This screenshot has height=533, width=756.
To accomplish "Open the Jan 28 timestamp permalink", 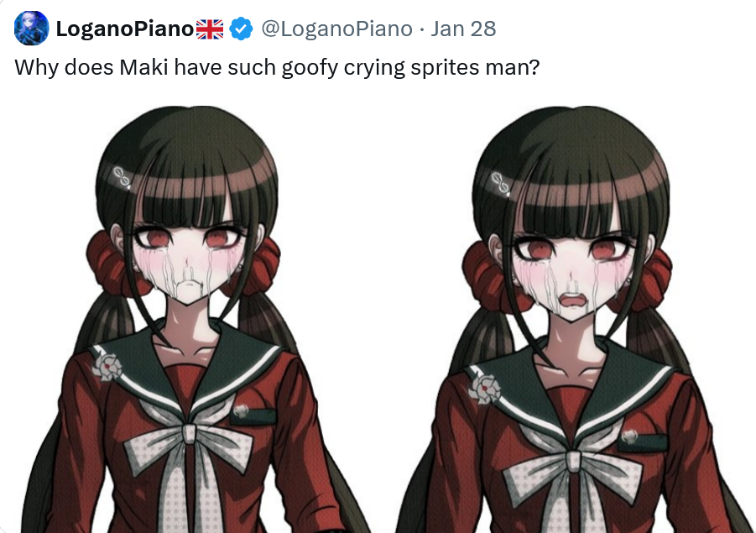I will click(x=463, y=29).
